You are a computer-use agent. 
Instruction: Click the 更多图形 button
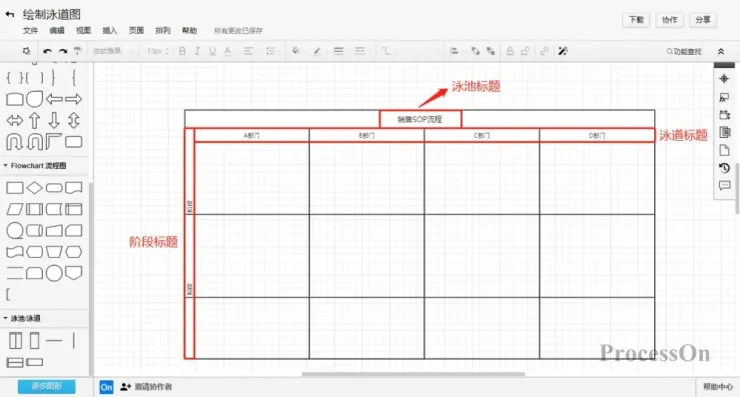click(46, 386)
